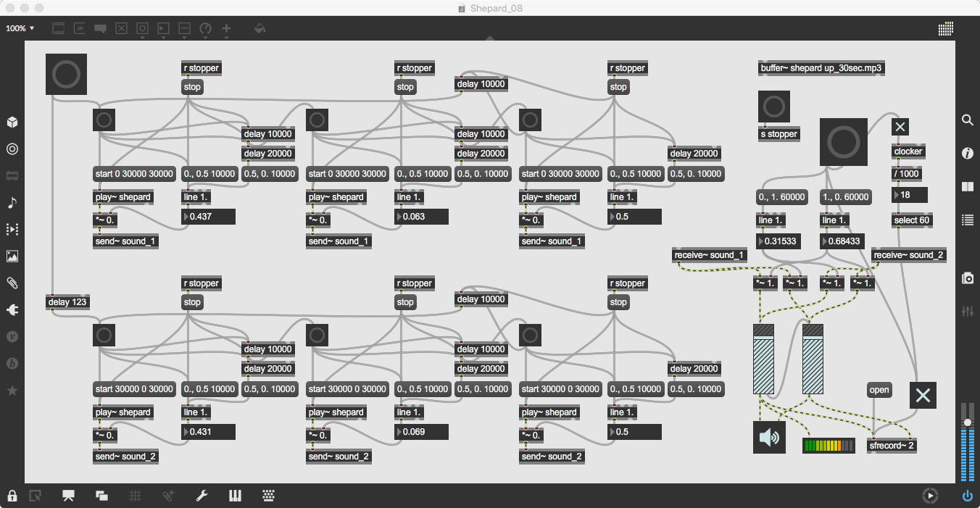Click the Comment bubble icon in the top toolbar
The image size is (980, 508).
click(x=101, y=29)
